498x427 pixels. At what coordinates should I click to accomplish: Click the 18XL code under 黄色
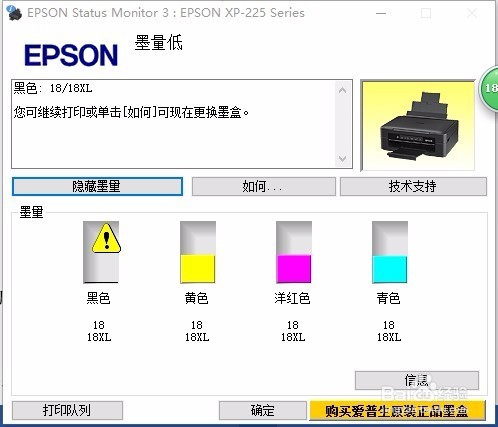197,337
